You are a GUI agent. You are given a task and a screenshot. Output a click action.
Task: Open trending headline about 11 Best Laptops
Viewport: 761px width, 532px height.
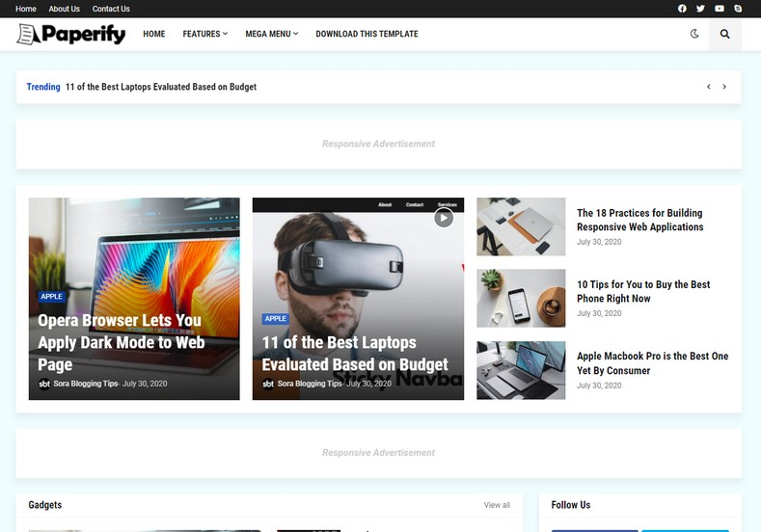tap(161, 87)
